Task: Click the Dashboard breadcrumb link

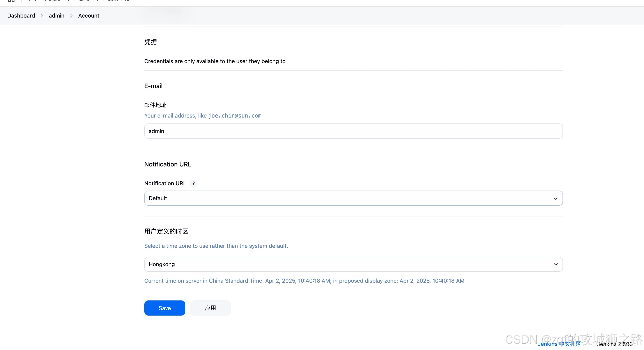Action: tap(21, 16)
